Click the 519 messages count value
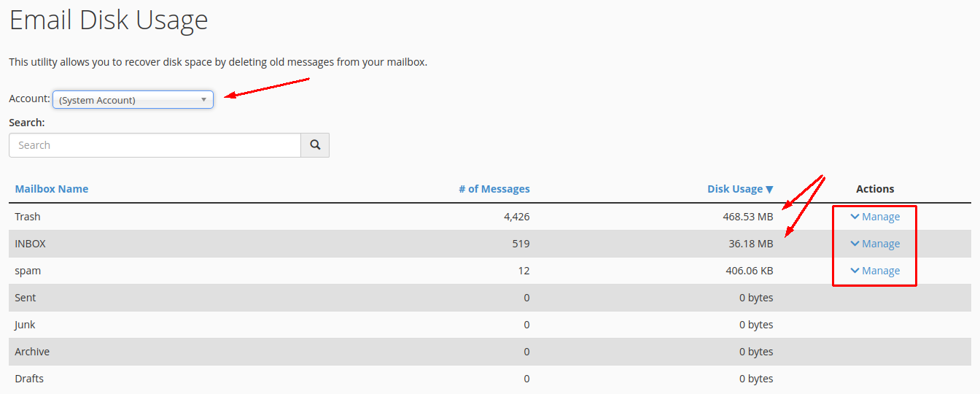The width and height of the screenshot is (980, 394). 521,244
